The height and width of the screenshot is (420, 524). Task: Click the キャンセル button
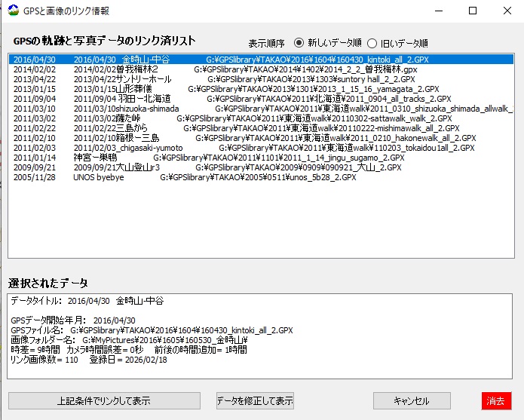tap(411, 400)
